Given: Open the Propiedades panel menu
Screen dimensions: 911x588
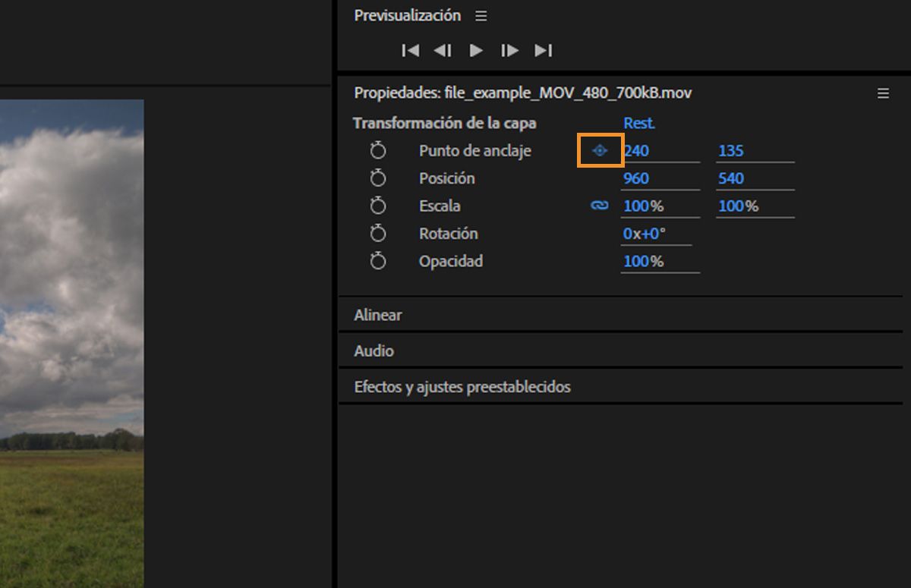Looking at the screenshot, I should coord(883,93).
